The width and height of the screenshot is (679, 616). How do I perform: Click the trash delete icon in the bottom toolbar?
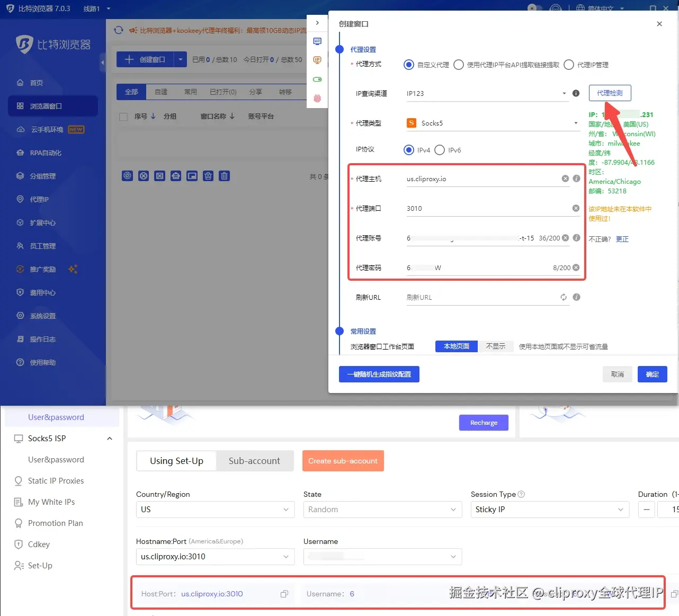pyautogui.click(x=225, y=176)
